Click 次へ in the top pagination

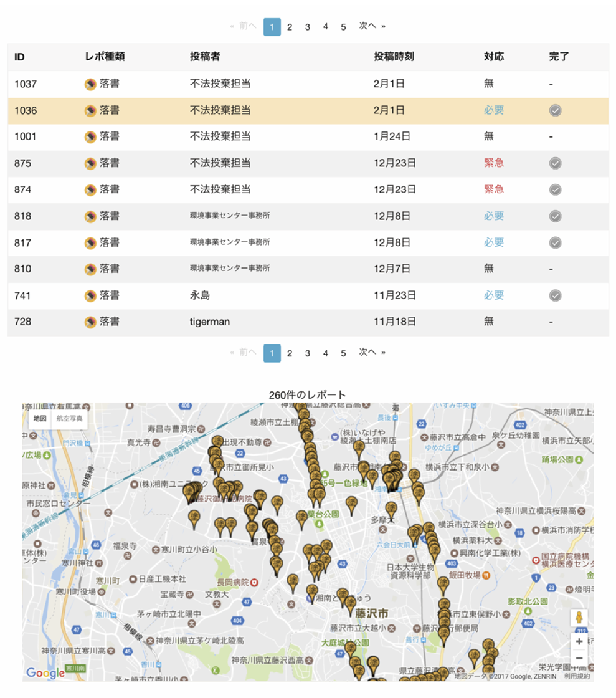pos(367,26)
